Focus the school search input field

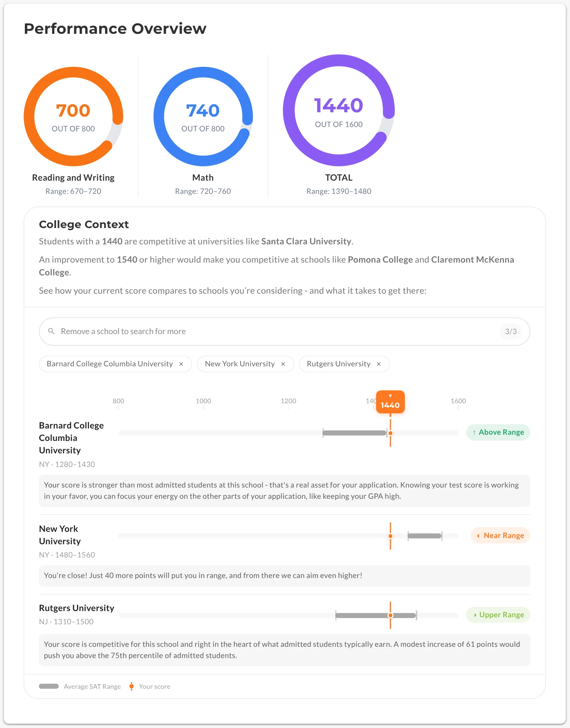[284, 331]
